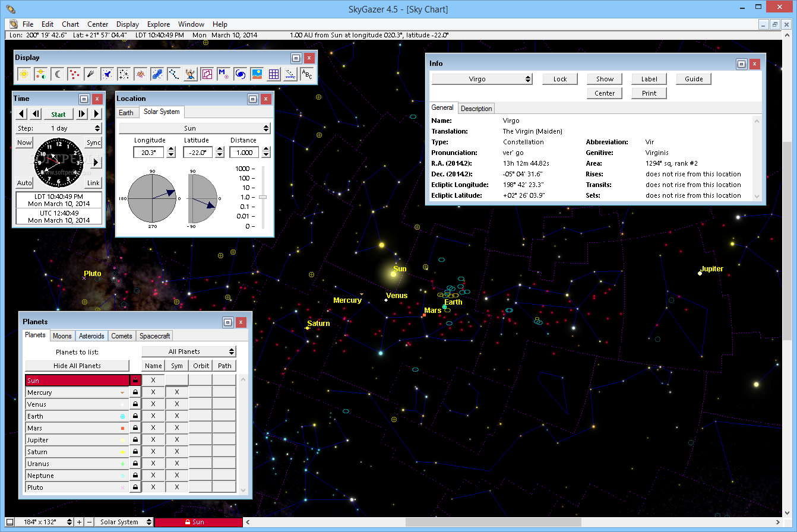Click the lock icon for Jupiter
The width and height of the screenshot is (797, 532).
click(x=135, y=440)
